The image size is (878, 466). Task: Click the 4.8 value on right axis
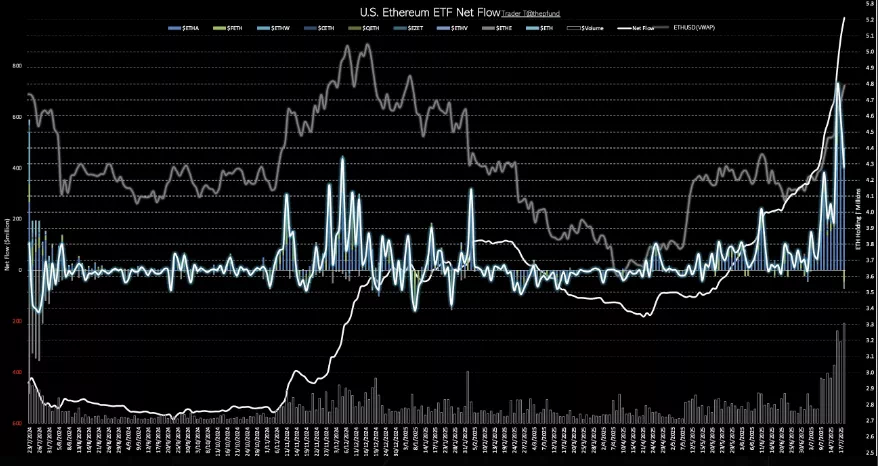tap(870, 84)
